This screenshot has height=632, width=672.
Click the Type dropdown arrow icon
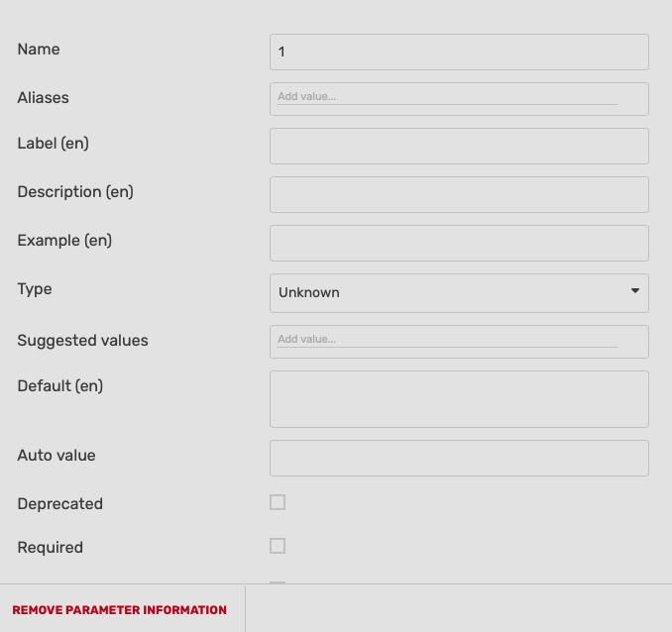(x=634, y=291)
